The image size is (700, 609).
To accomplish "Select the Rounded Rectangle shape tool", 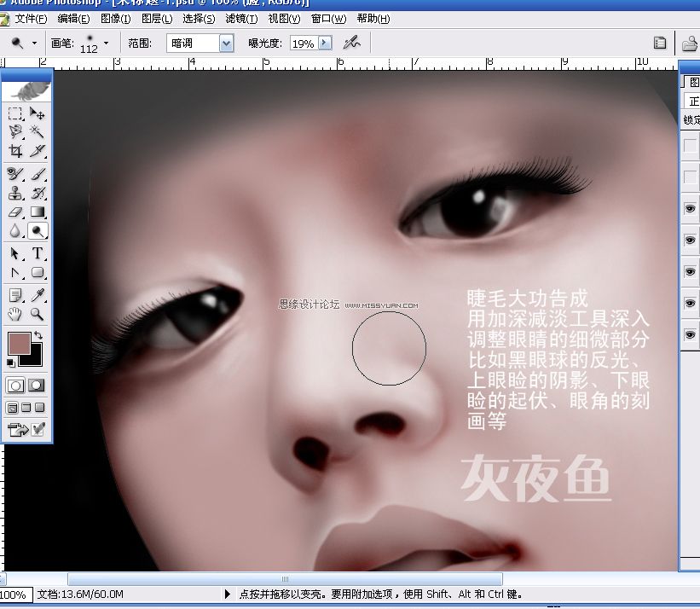I will click(38, 273).
